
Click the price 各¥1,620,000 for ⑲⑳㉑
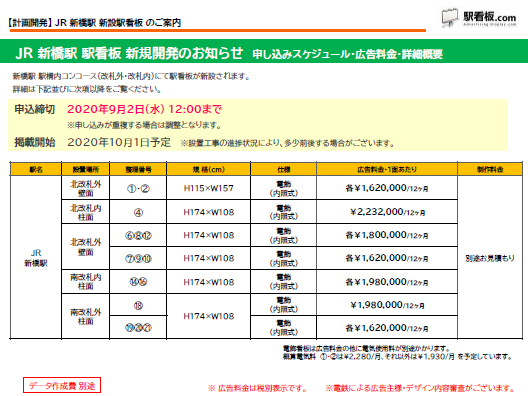pos(387,327)
